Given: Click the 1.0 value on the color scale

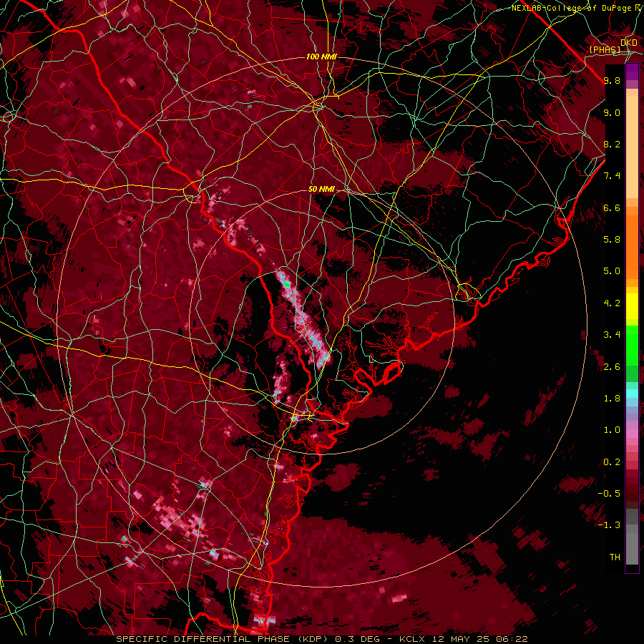Looking at the screenshot, I should (612, 430).
